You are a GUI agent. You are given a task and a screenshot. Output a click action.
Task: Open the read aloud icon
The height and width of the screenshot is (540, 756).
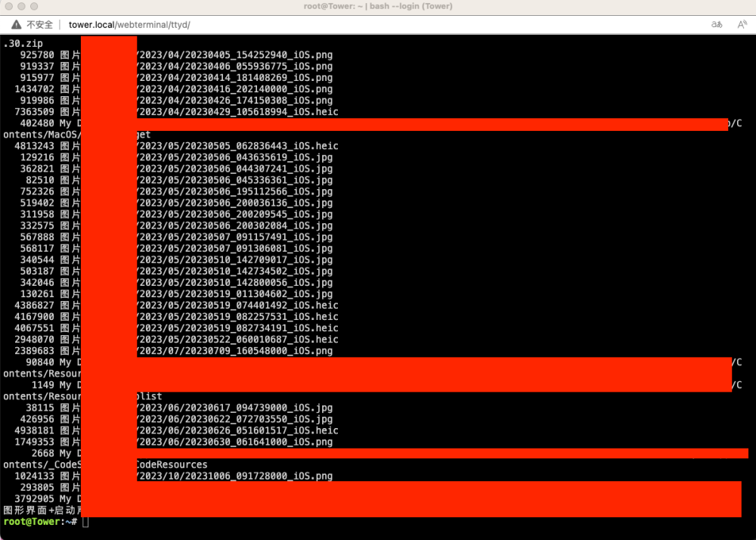click(x=742, y=25)
